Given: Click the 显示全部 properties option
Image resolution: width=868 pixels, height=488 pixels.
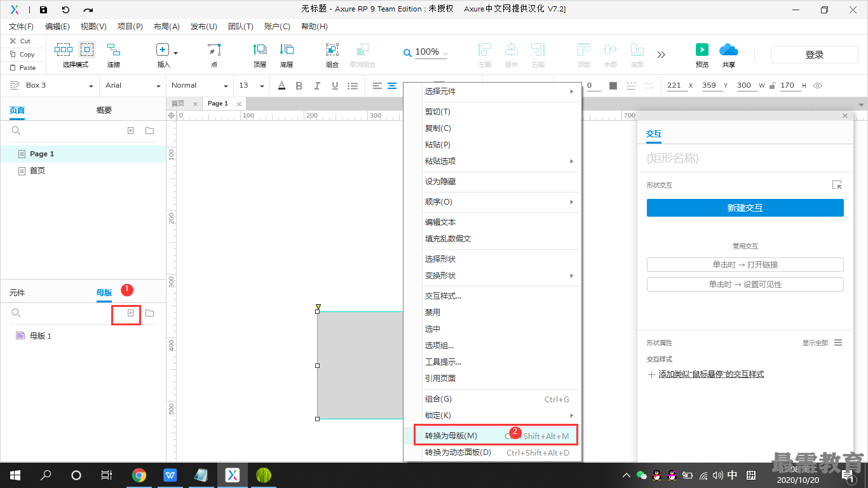Looking at the screenshot, I should click(x=815, y=343).
